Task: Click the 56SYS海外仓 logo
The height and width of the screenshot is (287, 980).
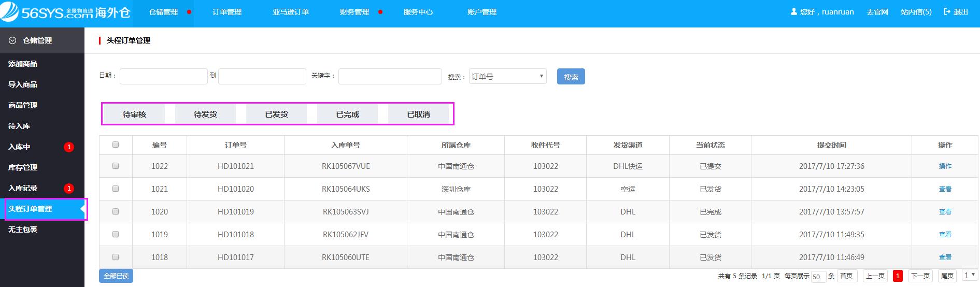Action: (x=65, y=13)
